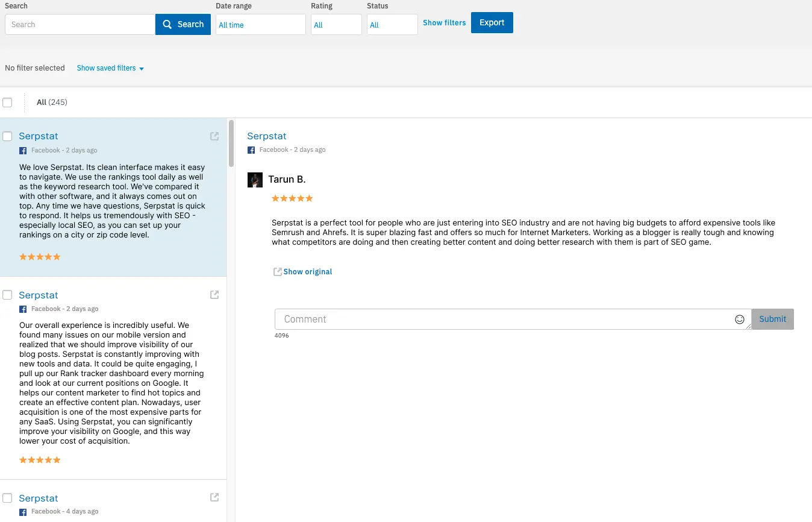Click the emoji smiley icon in comment box
This screenshot has width=812, height=522.
(740, 319)
